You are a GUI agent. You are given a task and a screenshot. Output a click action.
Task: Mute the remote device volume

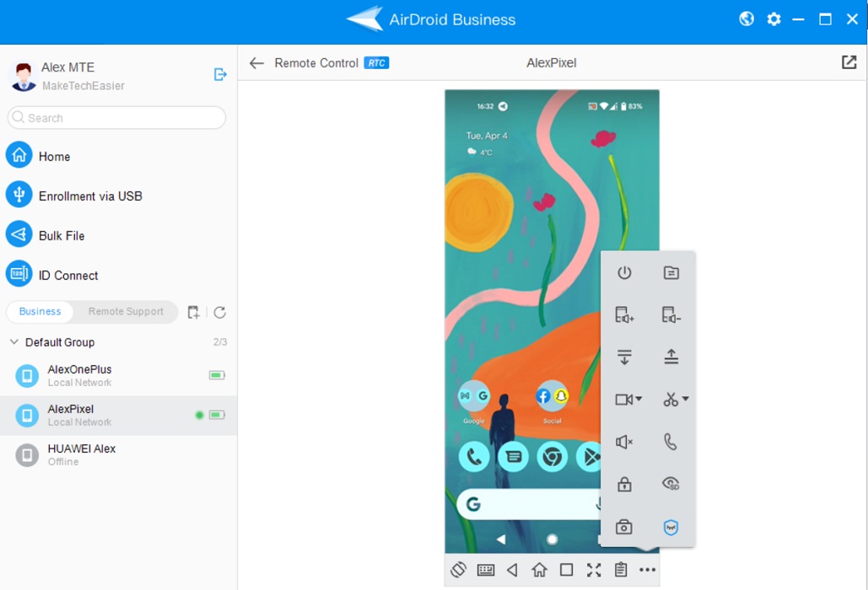pyautogui.click(x=624, y=441)
